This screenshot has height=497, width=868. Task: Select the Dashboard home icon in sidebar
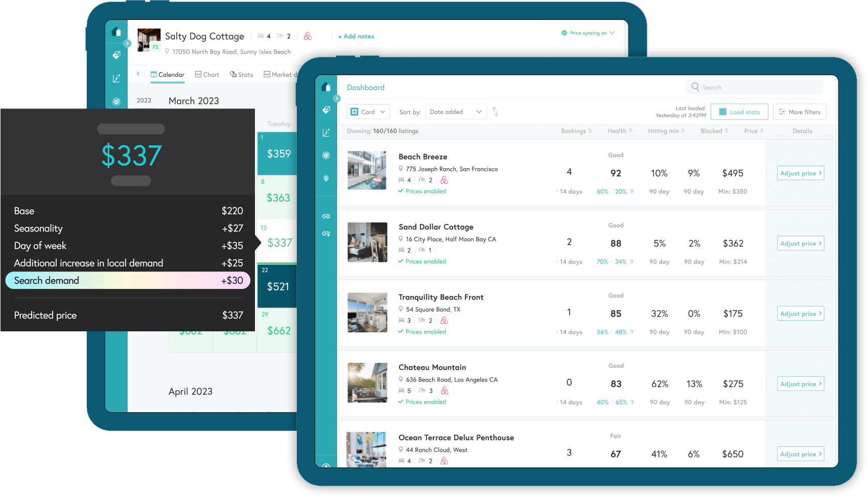326,87
